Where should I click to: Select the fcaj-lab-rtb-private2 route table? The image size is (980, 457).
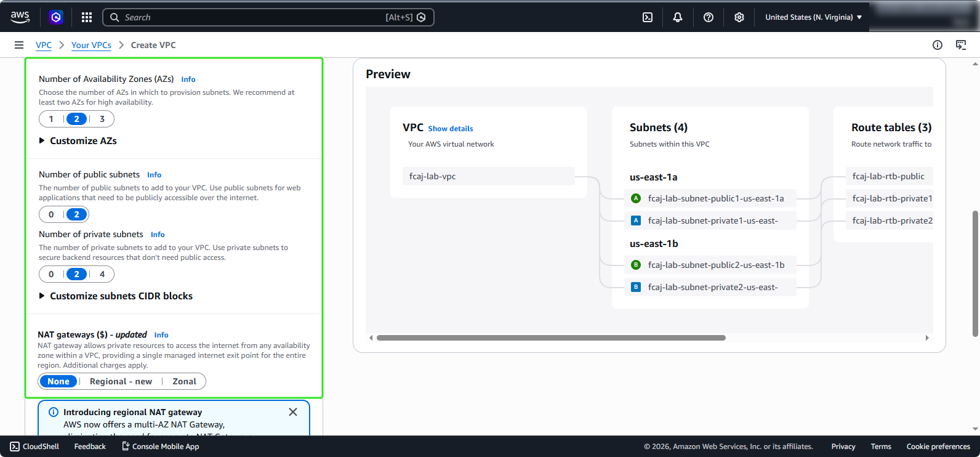click(x=890, y=220)
